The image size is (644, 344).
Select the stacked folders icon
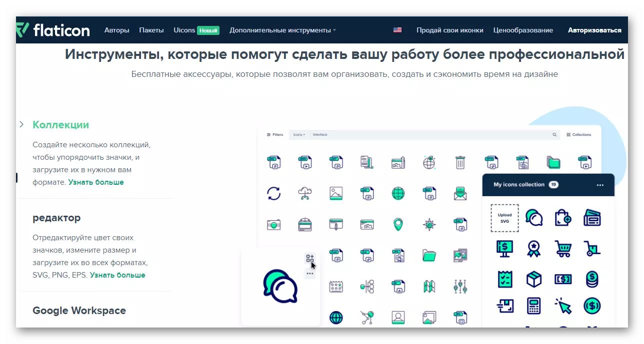pyautogui.click(x=553, y=162)
